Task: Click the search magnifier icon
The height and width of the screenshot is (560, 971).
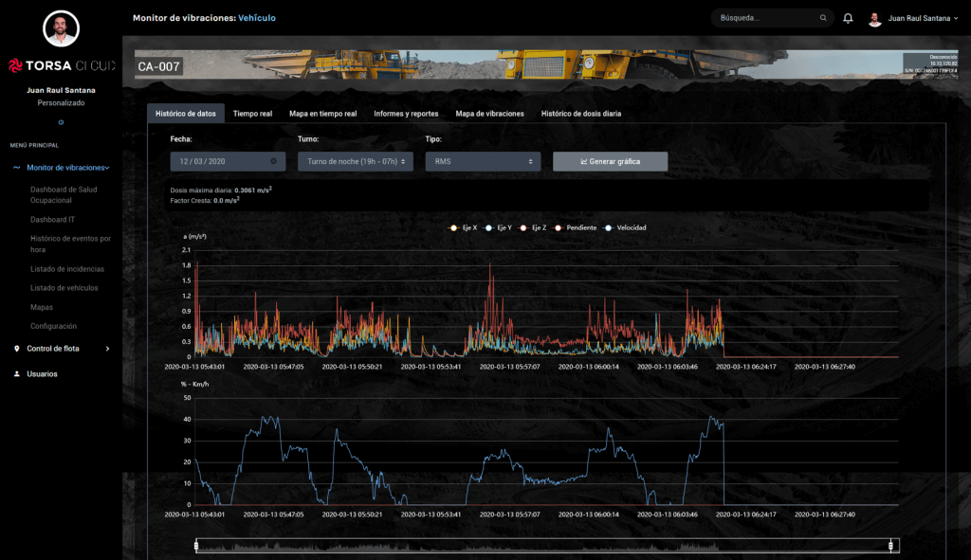Action: click(823, 18)
